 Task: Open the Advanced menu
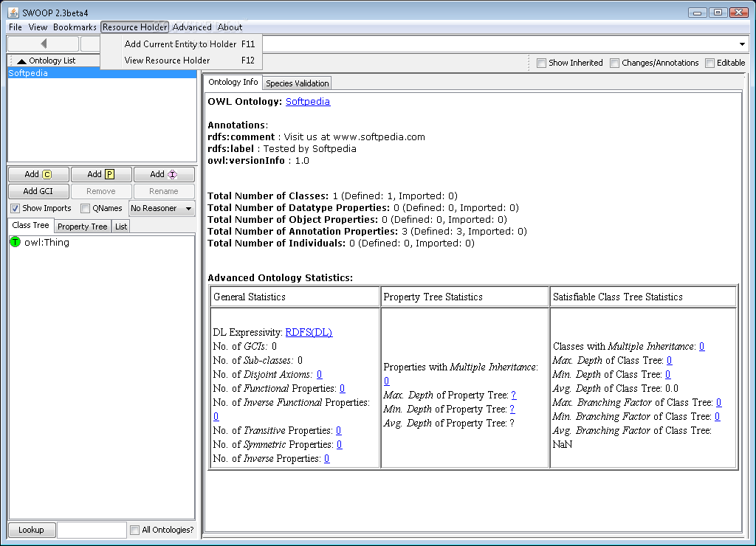pos(192,27)
